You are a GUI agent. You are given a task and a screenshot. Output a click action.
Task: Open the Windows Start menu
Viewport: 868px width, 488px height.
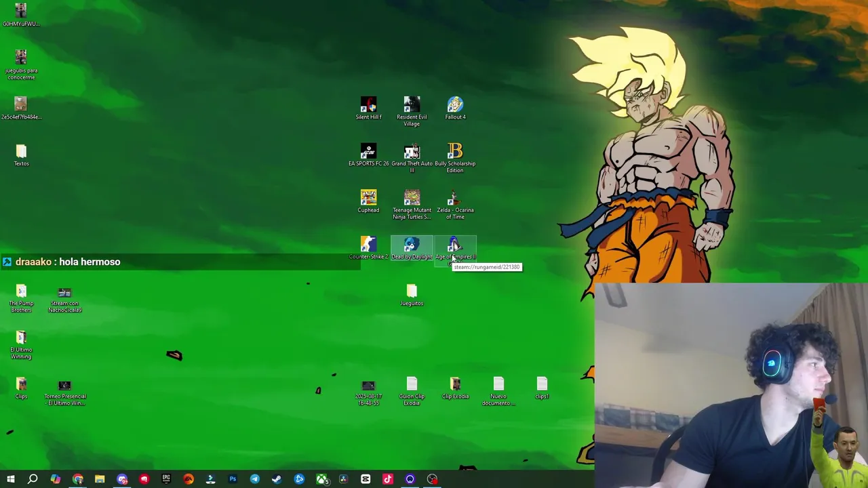(11, 479)
